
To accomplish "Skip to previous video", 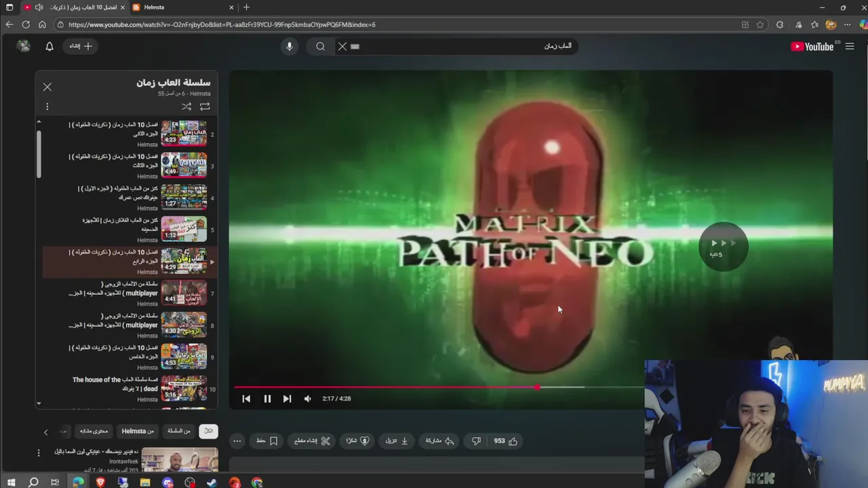I will click(x=246, y=399).
